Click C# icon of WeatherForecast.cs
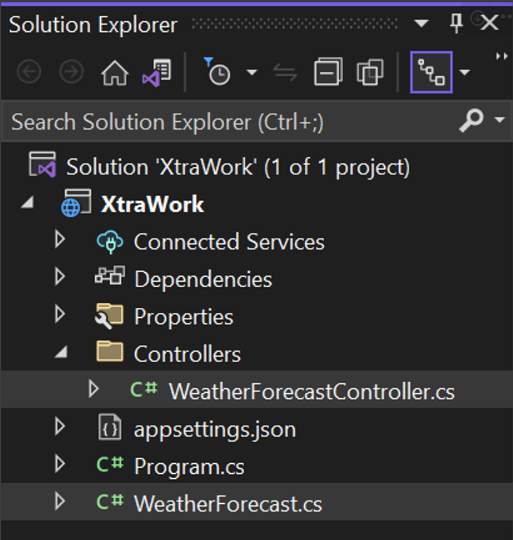 click(110, 501)
